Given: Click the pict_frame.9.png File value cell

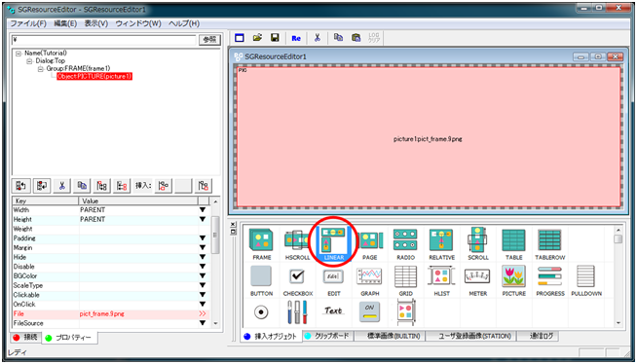Looking at the screenshot, I should click(138, 313).
